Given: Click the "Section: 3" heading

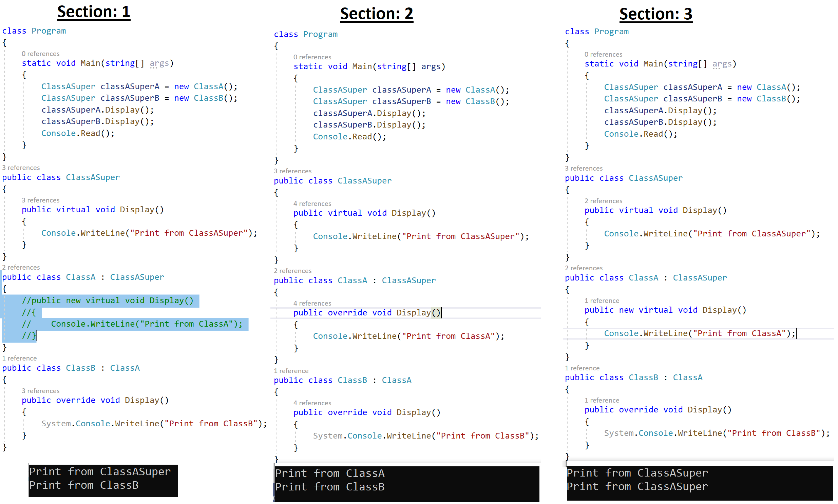Looking at the screenshot, I should [x=655, y=14].
